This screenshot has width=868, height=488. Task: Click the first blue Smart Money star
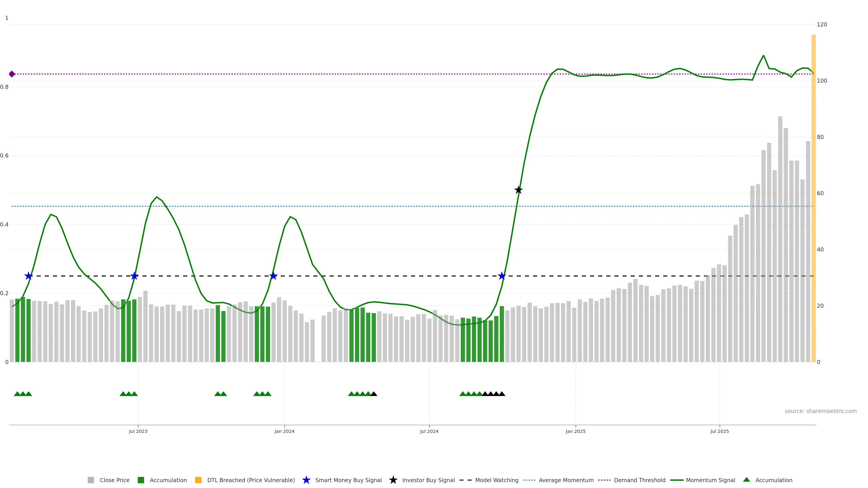pos(28,276)
